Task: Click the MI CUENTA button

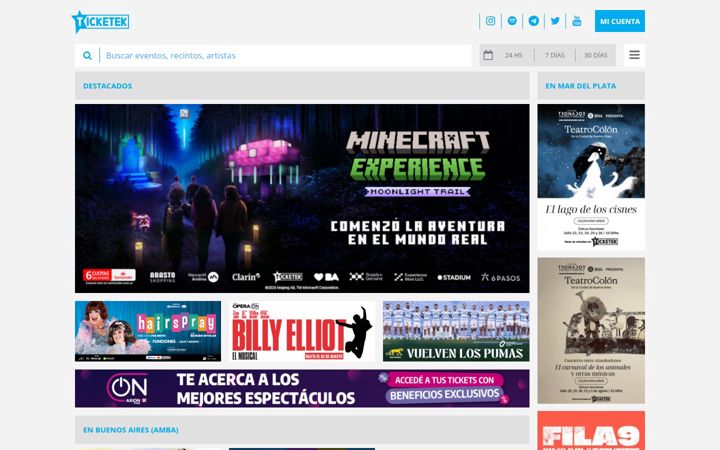Action: coord(619,21)
